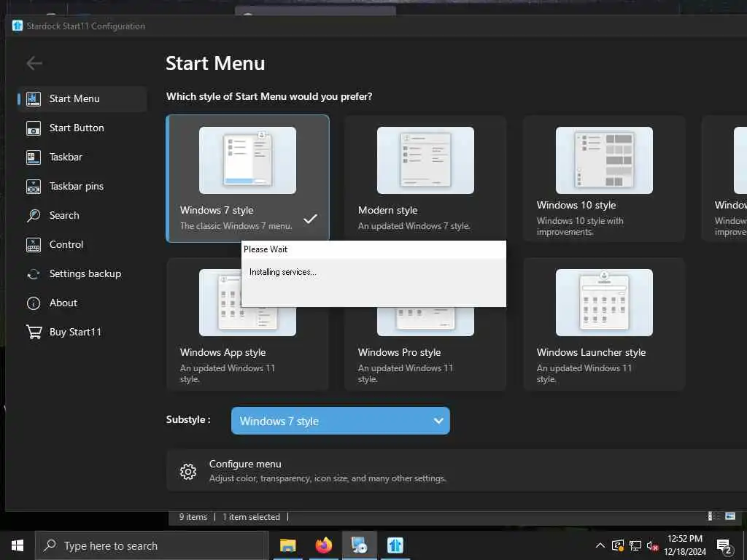747x560 pixels.
Task: Open Buy Start11 purchase page
Action: [x=82, y=332]
